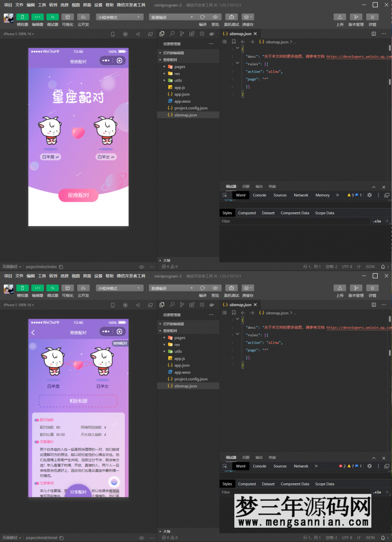Click the version management (版本管理) icon in the bottom window
Viewport: 392px width, 542px height.
point(356,288)
